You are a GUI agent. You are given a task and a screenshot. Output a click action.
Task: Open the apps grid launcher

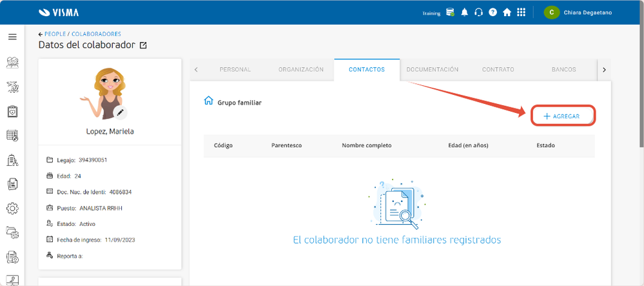coord(522,12)
